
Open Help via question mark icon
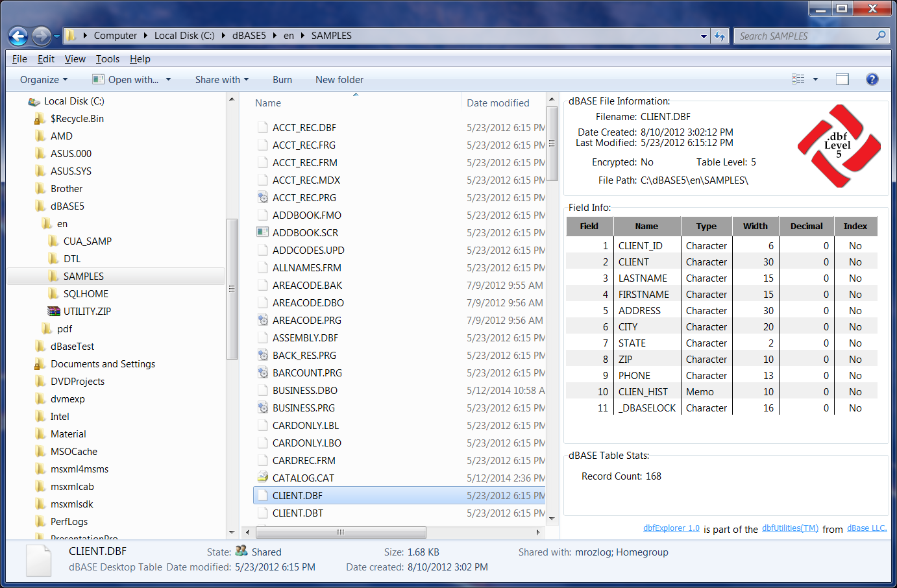[872, 79]
